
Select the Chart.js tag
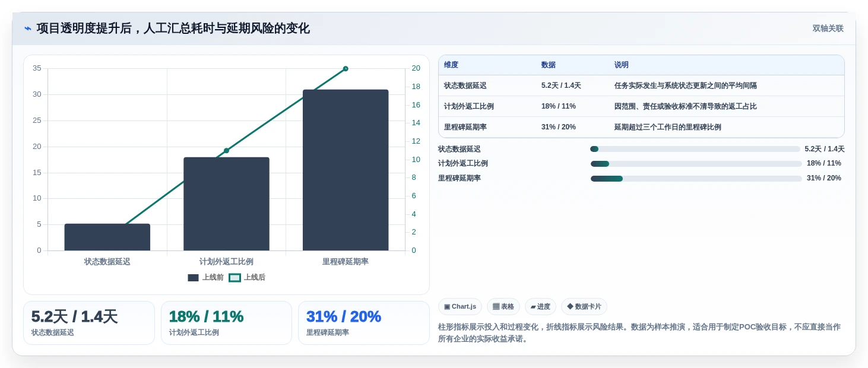(460, 306)
